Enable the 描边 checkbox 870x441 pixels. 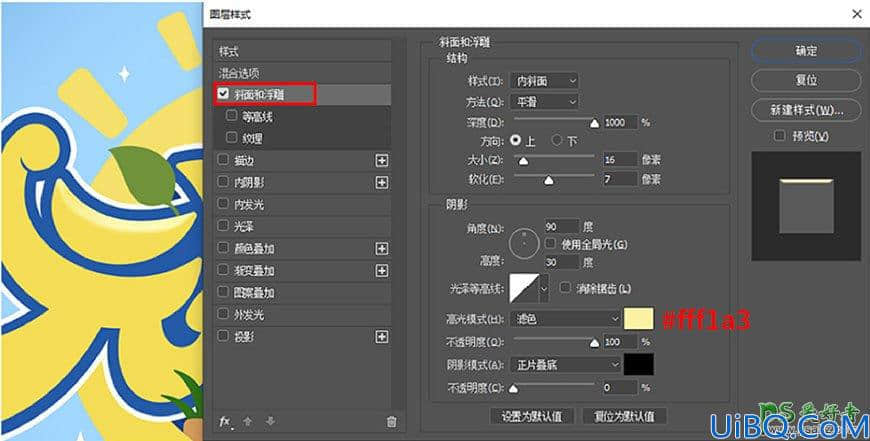click(223, 160)
